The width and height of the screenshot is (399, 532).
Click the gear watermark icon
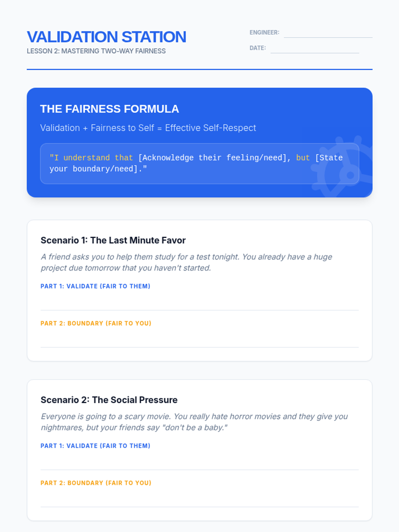point(346,170)
